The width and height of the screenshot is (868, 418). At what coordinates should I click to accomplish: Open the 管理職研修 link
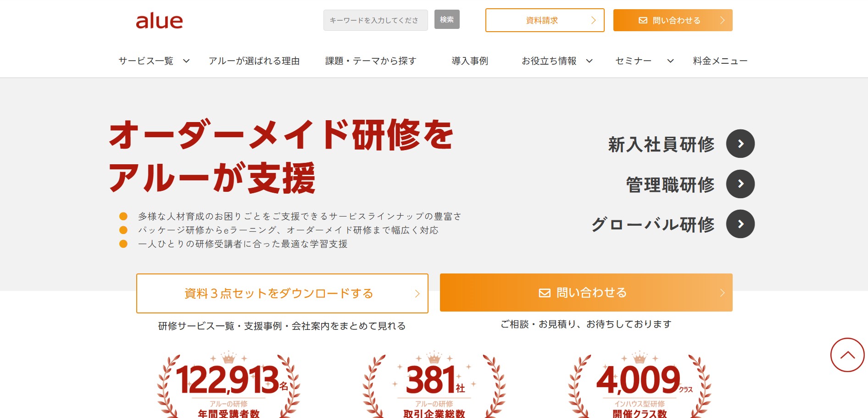click(x=670, y=185)
